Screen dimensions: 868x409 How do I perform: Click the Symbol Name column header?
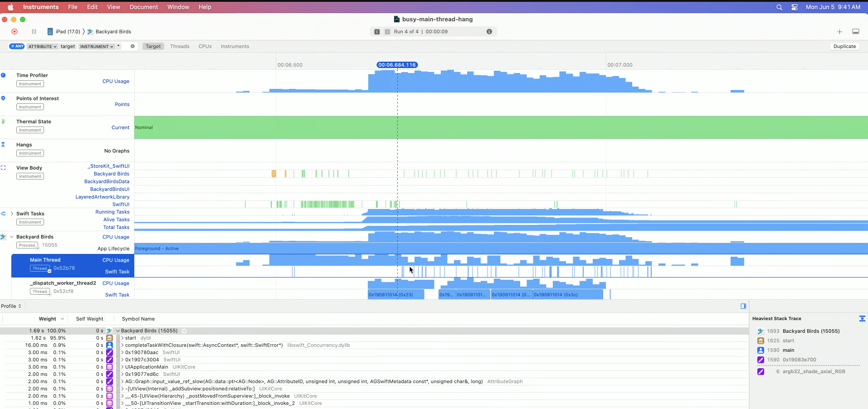138,319
